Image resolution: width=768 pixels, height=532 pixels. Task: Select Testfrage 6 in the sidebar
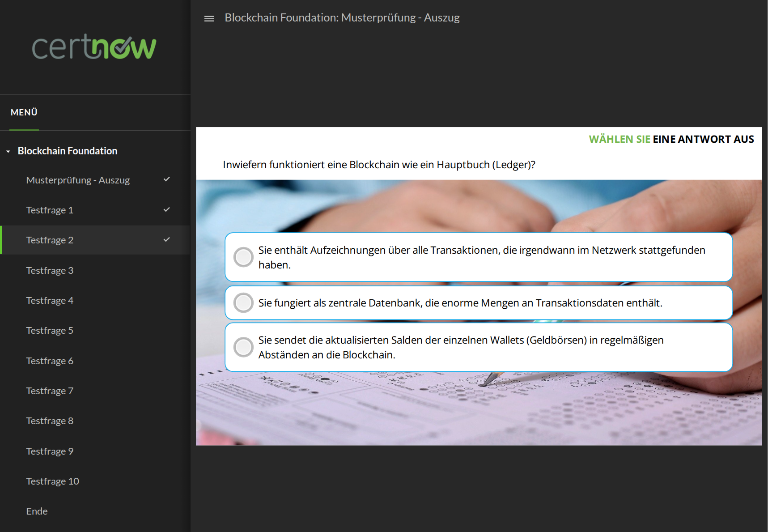coord(50,361)
